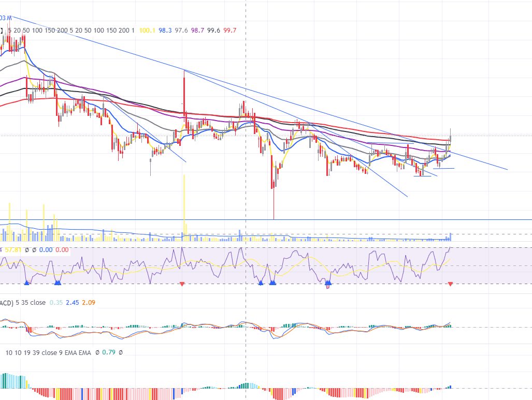Click the blue buy triangle with the pink bar beneath
This screenshot has height=400, width=532.
(328, 283)
